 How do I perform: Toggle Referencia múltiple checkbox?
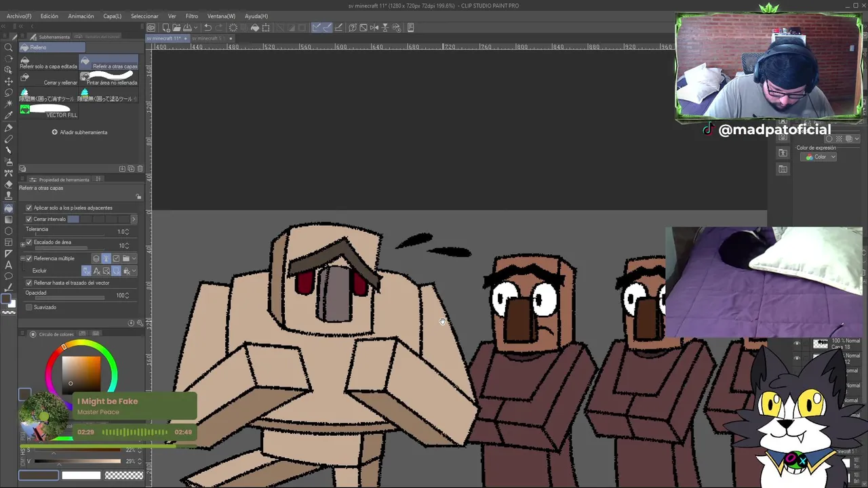click(28, 258)
